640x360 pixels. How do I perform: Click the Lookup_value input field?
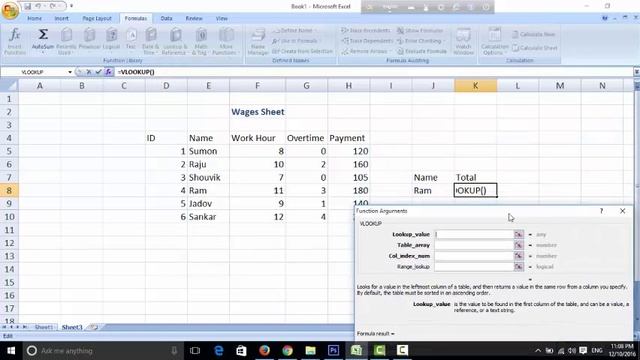[474, 234]
